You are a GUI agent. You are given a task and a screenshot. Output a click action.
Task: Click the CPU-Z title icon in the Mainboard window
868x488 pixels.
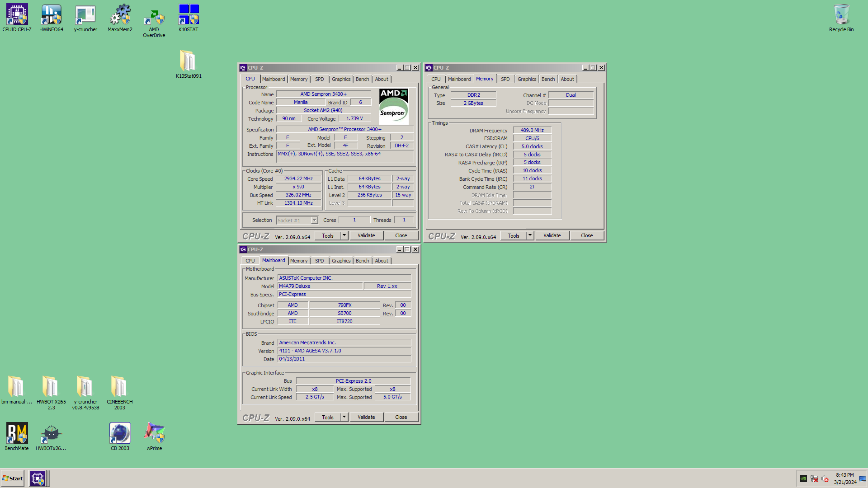[x=243, y=249]
